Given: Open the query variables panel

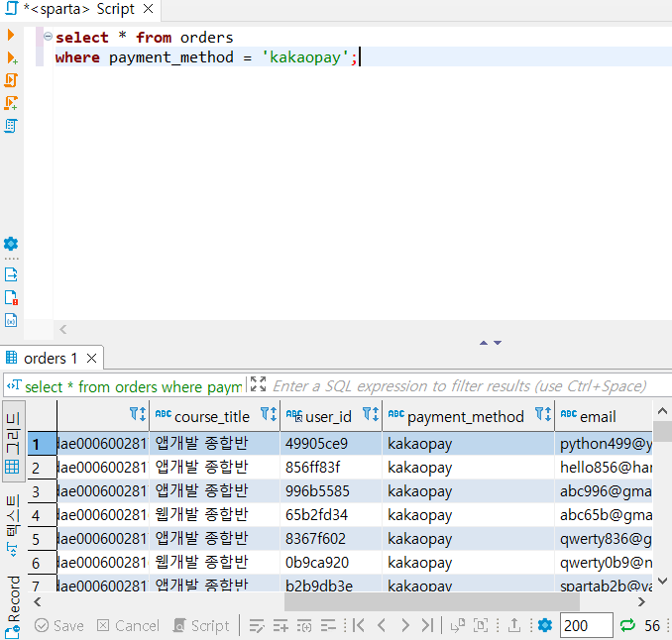Looking at the screenshot, I should (11, 320).
